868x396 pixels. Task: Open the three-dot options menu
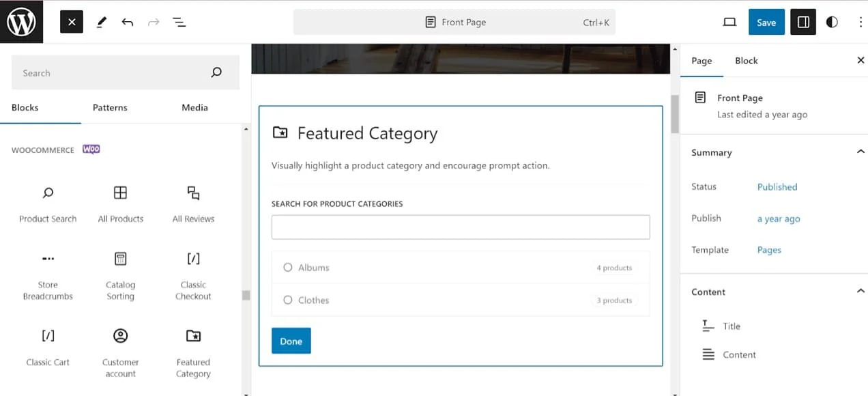860,22
